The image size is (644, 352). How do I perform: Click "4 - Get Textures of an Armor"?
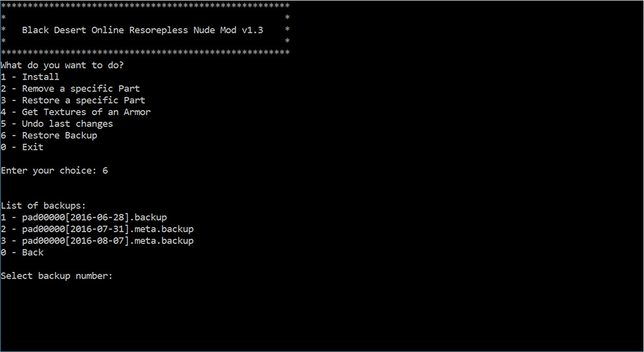75,112
